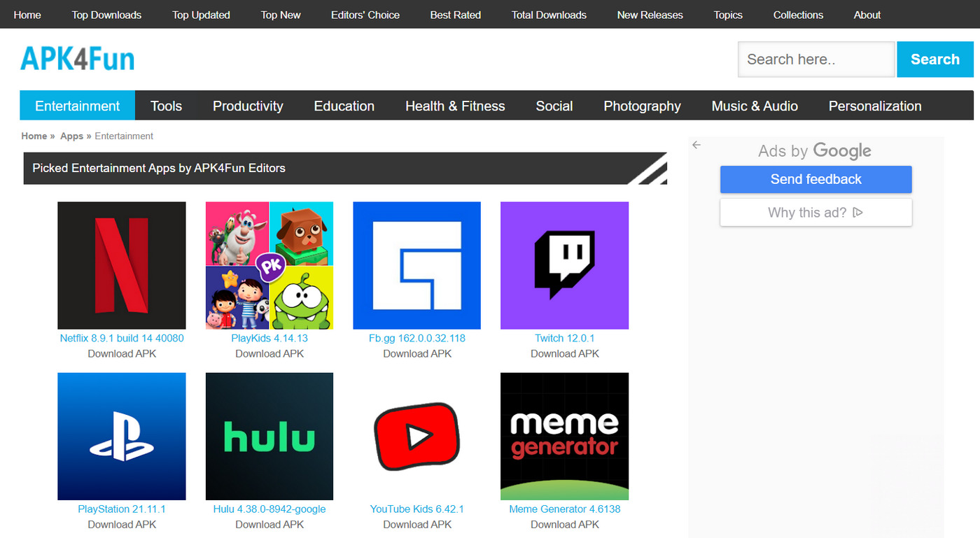The width and height of the screenshot is (980, 538).
Task: Click the Entertainment breadcrumb text
Action: click(x=124, y=136)
